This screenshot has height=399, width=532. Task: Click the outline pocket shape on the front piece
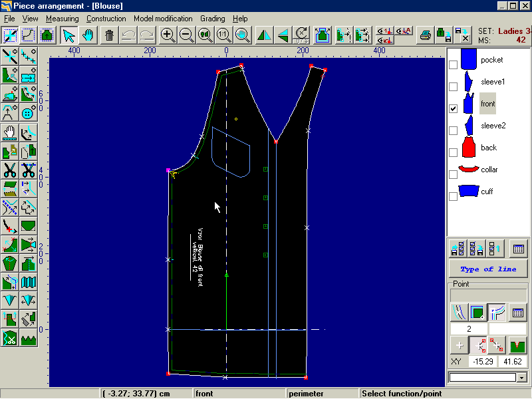click(231, 152)
